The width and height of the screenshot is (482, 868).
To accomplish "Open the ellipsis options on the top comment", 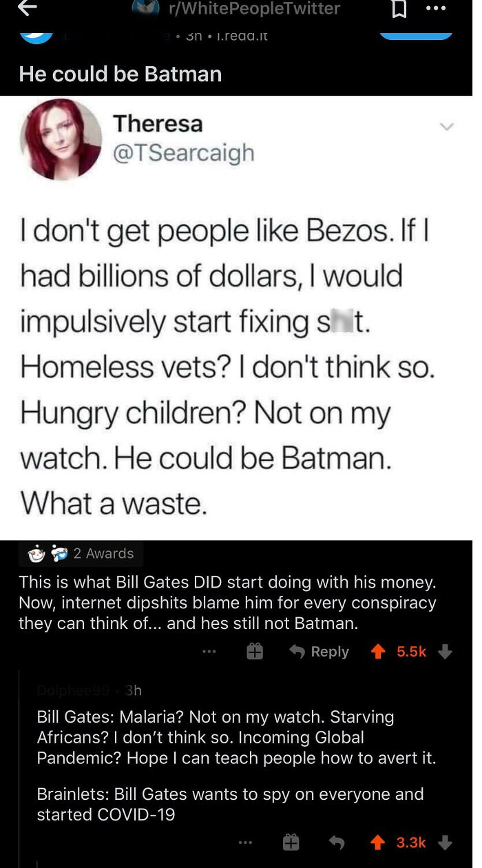I will point(209,651).
